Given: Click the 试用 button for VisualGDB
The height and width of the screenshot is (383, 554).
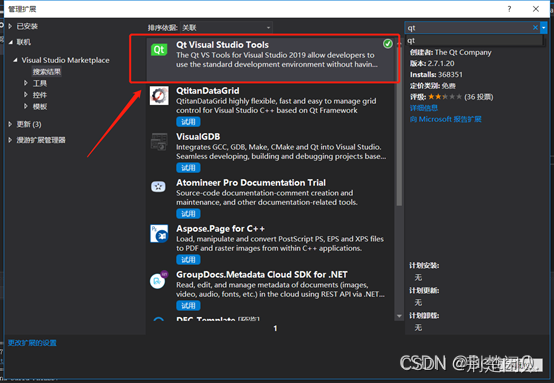Looking at the screenshot, I should pyautogui.click(x=188, y=167).
